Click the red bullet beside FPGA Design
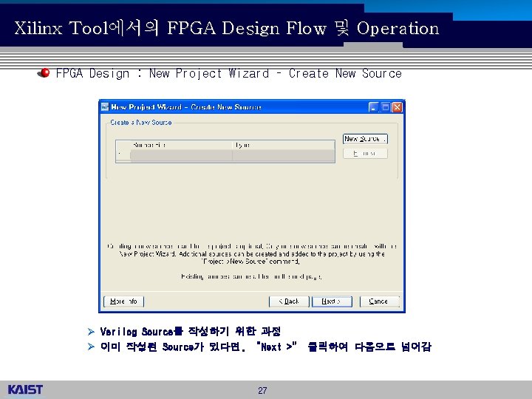 point(44,72)
